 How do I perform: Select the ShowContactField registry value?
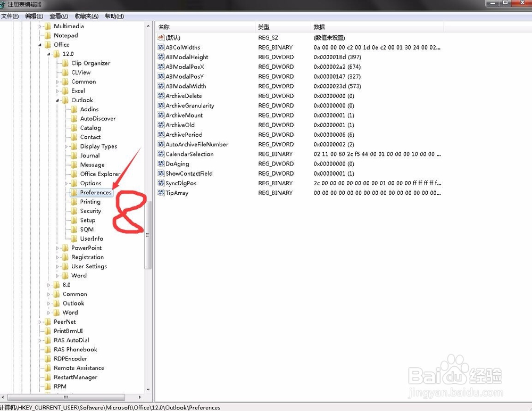[189, 174]
